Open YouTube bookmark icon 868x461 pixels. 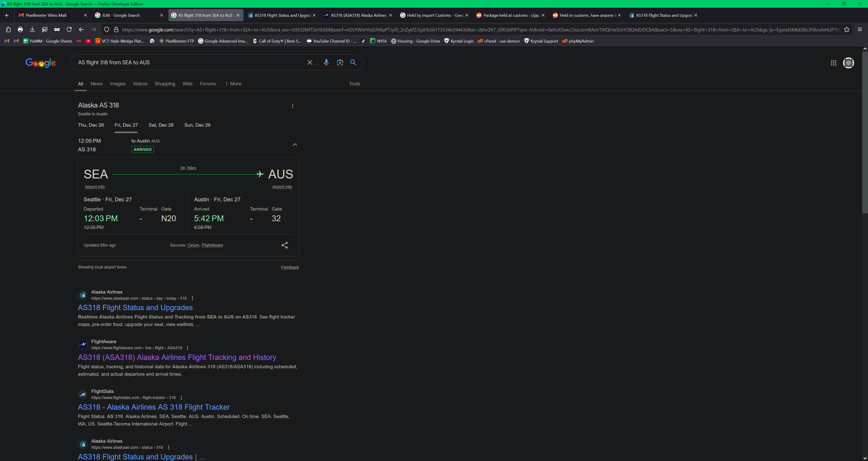[88, 41]
